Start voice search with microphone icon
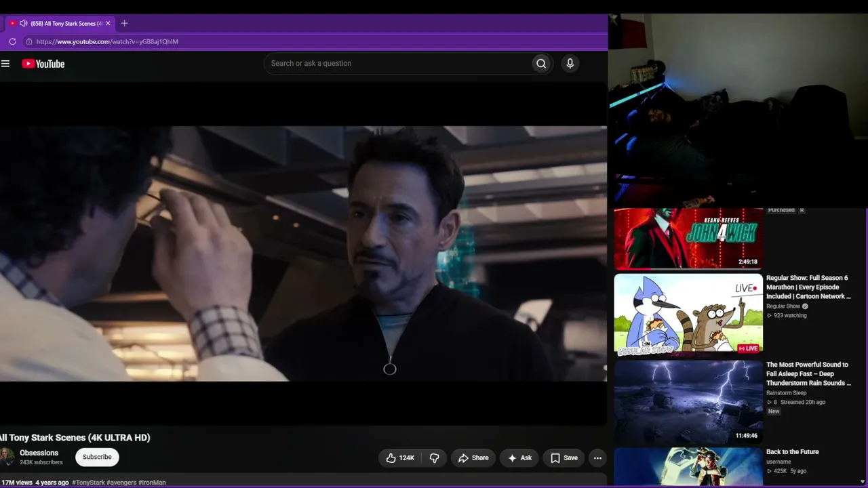The width and height of the screenshot is (868, 488). [x=570, y=64]
